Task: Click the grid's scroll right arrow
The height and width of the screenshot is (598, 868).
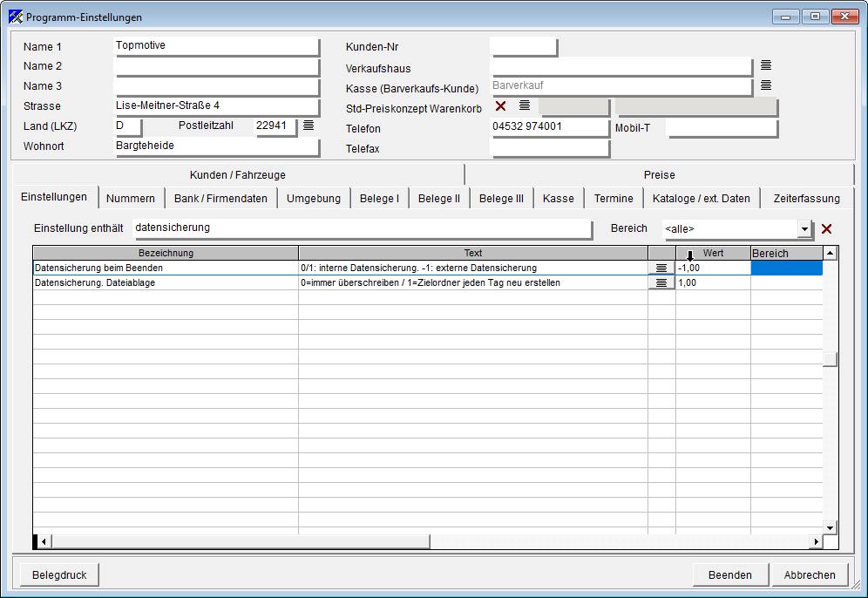Action: 816,541
